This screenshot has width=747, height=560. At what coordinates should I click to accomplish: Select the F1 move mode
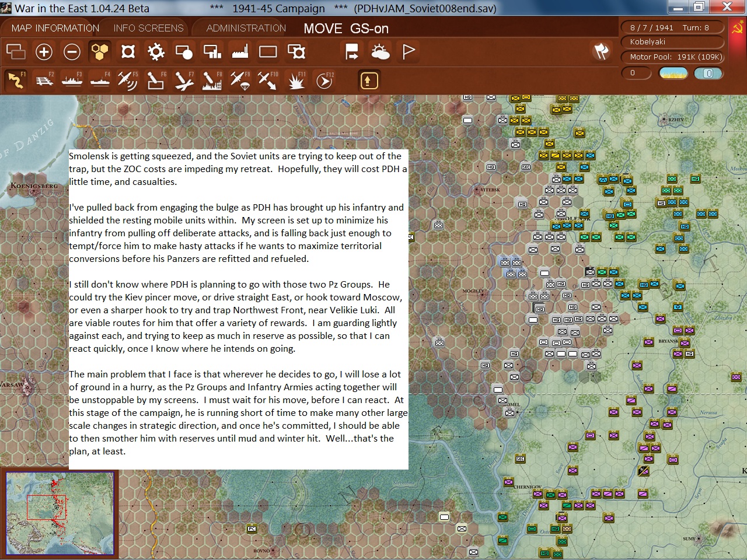[16, 80]
